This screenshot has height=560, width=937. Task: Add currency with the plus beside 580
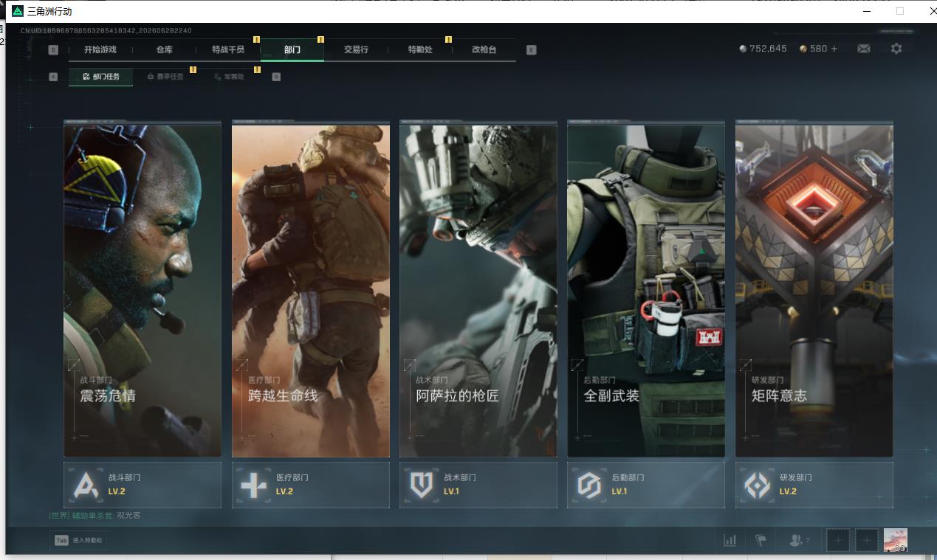pos(834,49)
